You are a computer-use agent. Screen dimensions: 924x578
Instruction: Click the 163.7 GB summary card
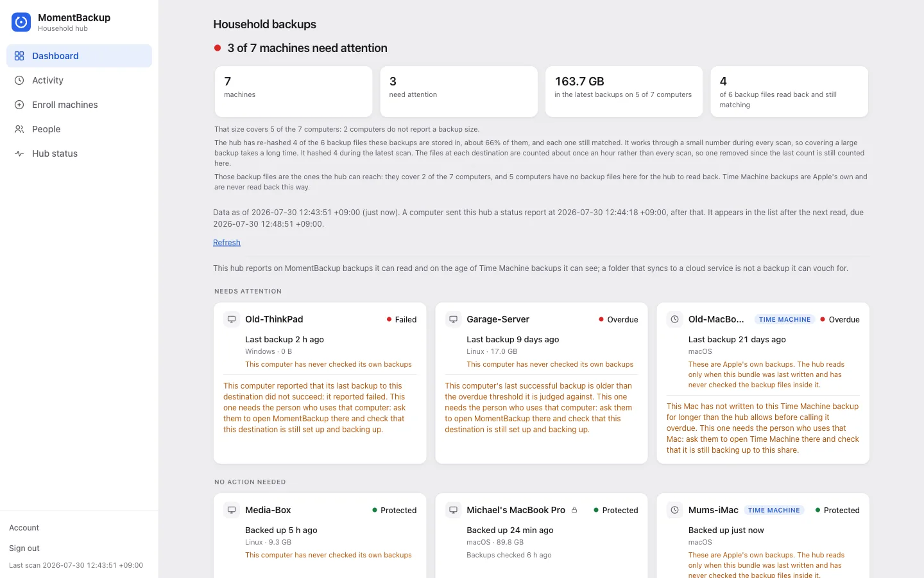(x=624, y=92)
